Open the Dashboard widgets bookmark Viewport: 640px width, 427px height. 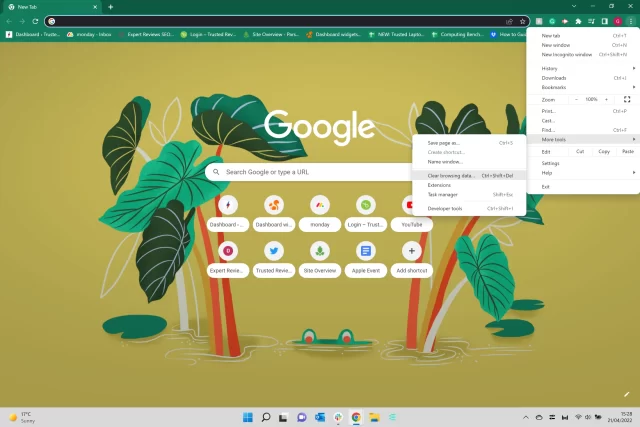(334, 35)
